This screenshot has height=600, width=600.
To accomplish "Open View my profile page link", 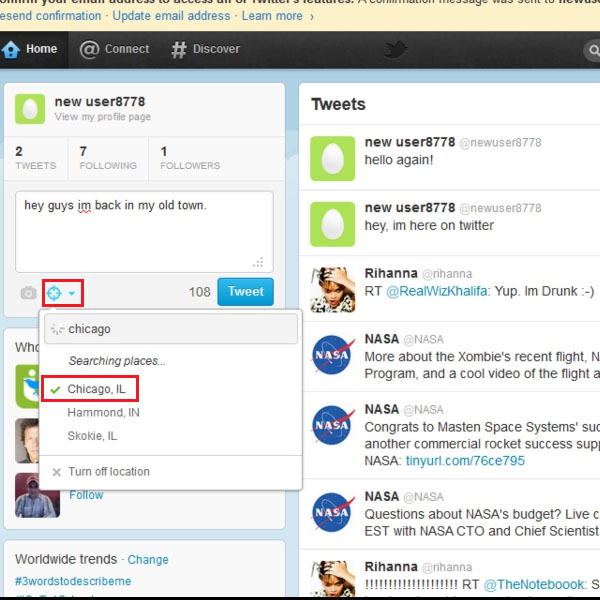I will coord(103,117).
